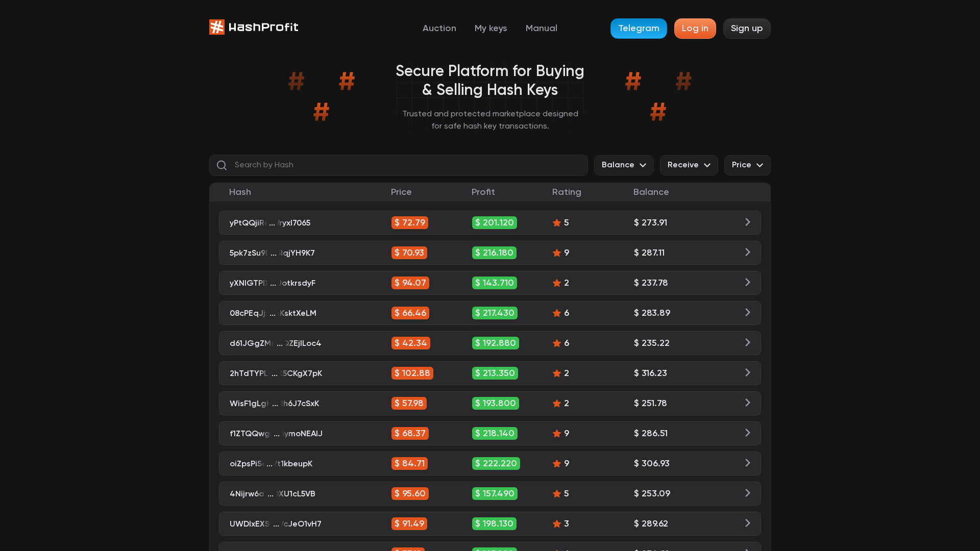Click the HashProfit logo icon
The height and width of the screenshot is (551, 980).
(217, 27)
